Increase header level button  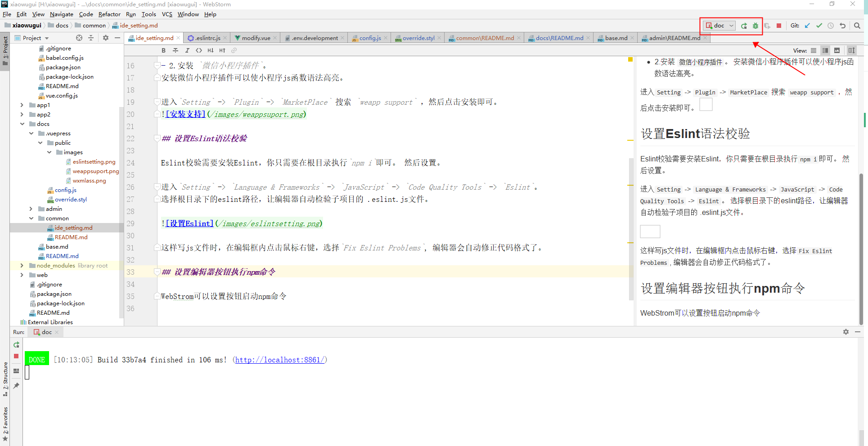(x=222, y=50)
